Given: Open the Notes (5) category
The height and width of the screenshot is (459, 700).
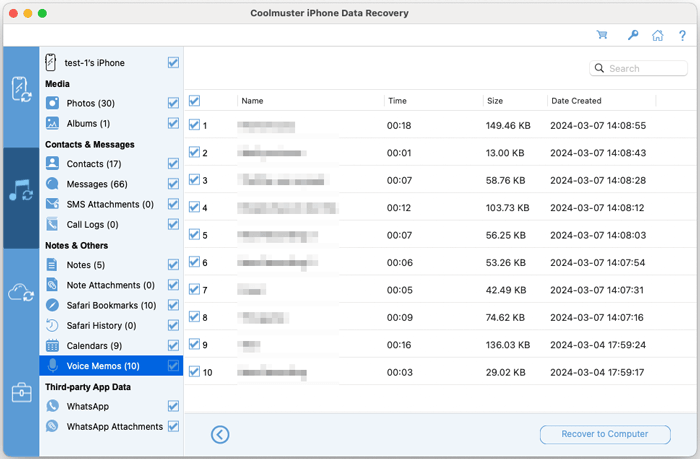Looking at the screenshot, I should (x=86, y=265).
